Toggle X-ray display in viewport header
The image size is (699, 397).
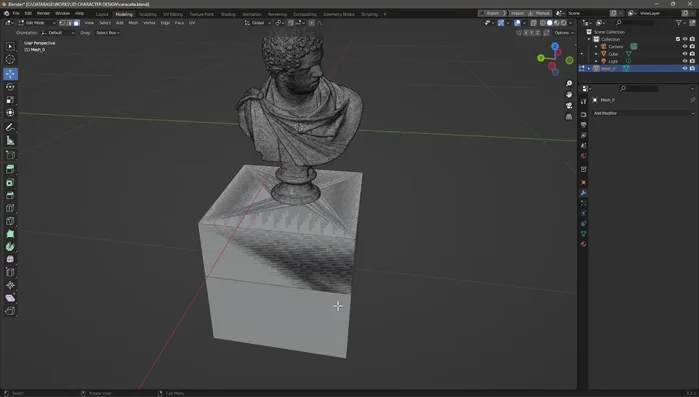[533, 23]
